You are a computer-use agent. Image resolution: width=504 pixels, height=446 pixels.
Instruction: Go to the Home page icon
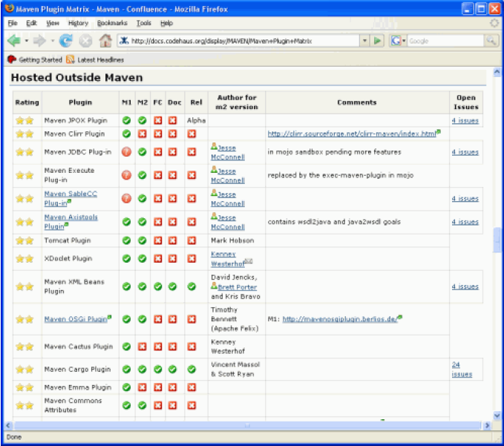pyautogui.click(x=105, y=41)
